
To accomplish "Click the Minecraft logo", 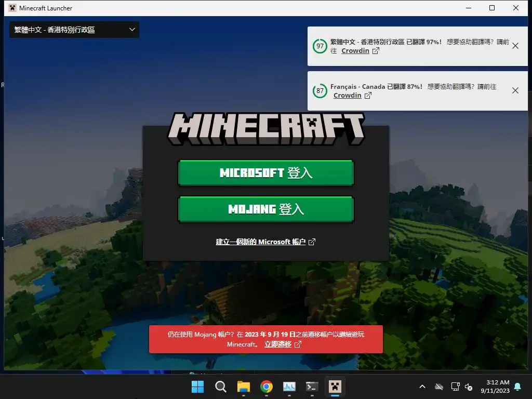I will pyautogui.click(x=266, y=129).
